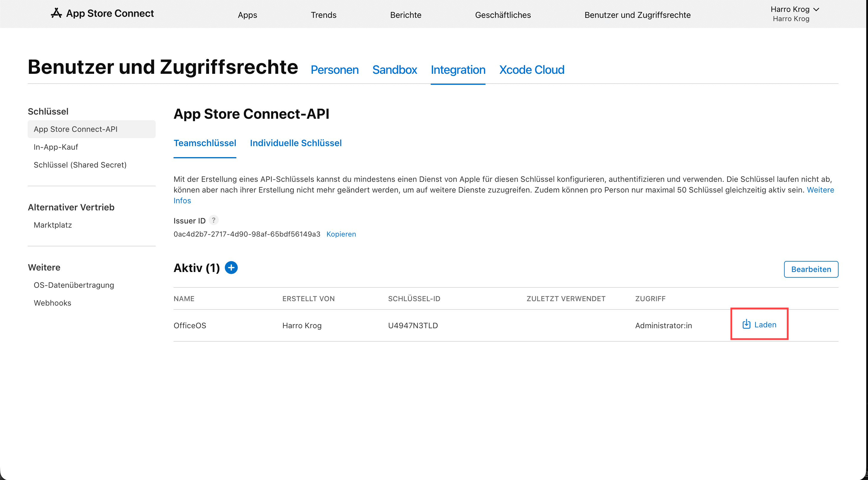Image resolution: width=868 pixels, height=480 pixels.
Task: Click the Bearbeiten button
Action: point(811,269)
